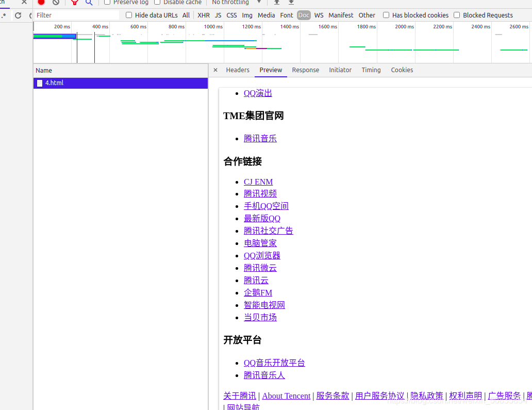Toggle the red filter funnel icon
Viewport: 532px width, 410px height.
[x=75, y=2]
